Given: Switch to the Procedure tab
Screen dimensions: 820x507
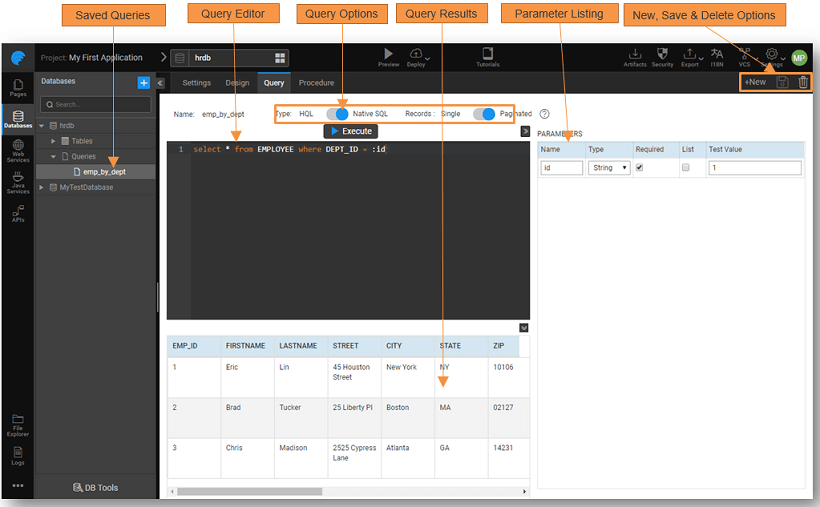Looking at the screenshot, I should click(316, 83).
